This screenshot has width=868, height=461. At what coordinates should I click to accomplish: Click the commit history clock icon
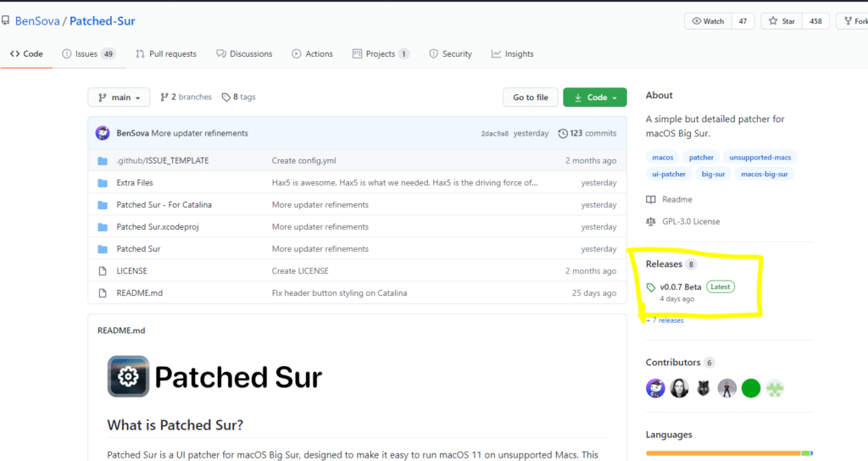tap(564, 134)
